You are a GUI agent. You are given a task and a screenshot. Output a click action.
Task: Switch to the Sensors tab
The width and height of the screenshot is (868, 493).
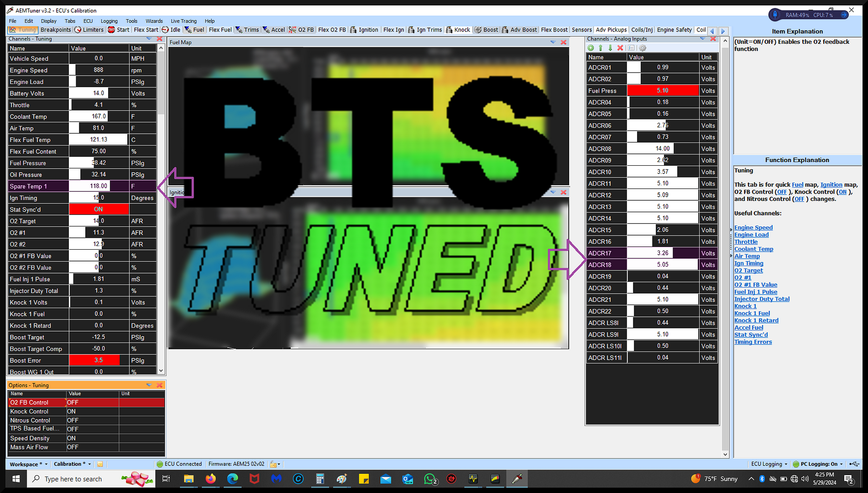(x=581, y=30)
